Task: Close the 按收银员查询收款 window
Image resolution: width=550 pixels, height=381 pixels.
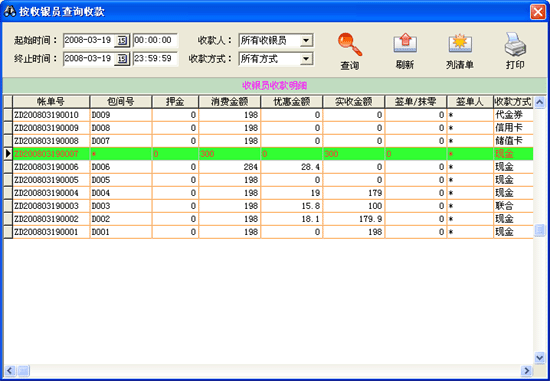Action: (x=538, y=12)
